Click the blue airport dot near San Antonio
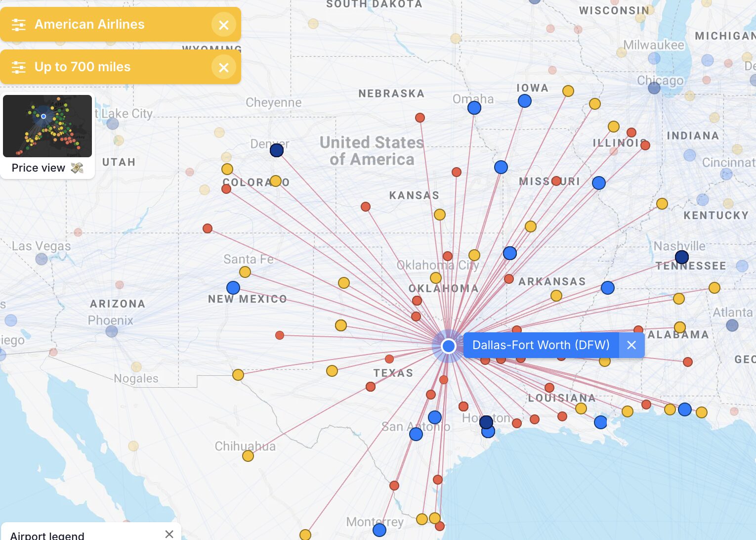The image size is (756, 540). (416, 433)
